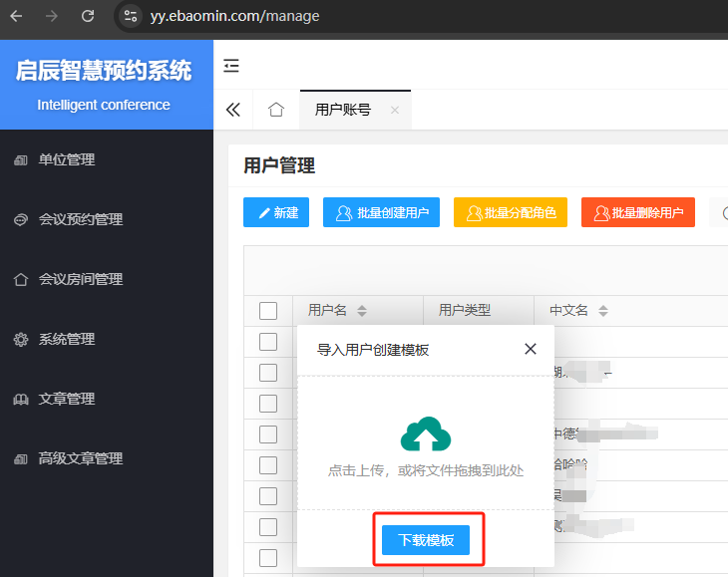Screen dimensions: 728x577
Task: Open site info icon in address bar
Action: pos(130,16)
